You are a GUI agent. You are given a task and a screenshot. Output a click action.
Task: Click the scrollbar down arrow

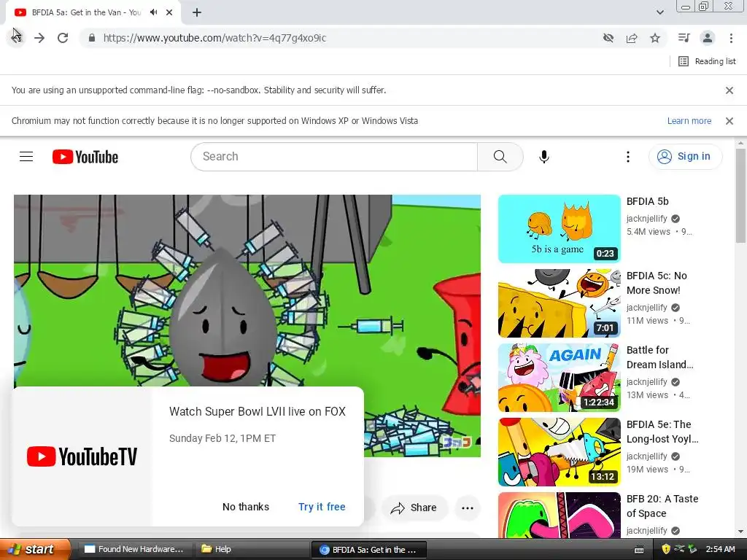pyautogui.click(x=740, y=532)
